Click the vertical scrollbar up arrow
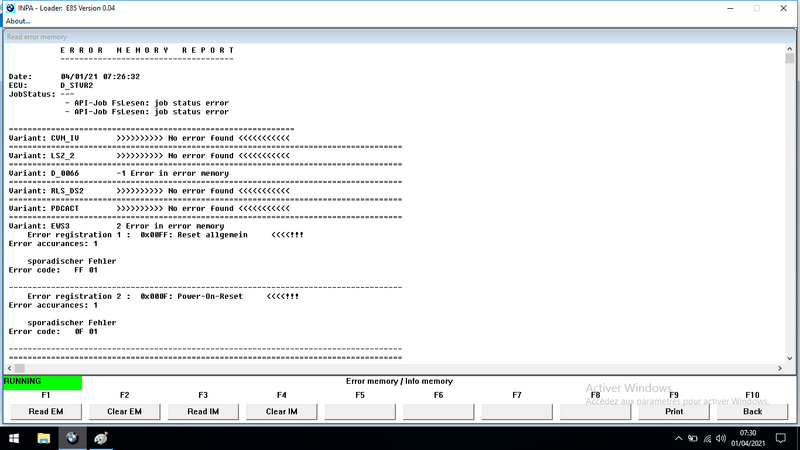The width and height of the screenshot is (800, 450). (790, 49)
